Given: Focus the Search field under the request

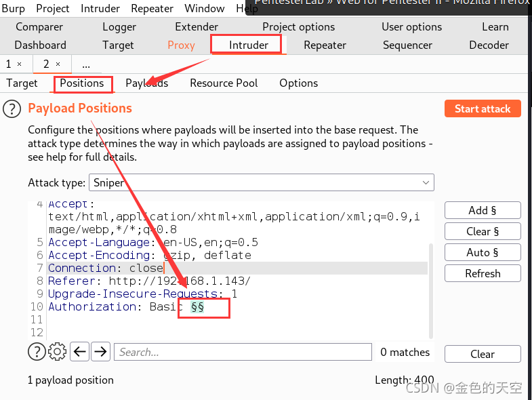Looking at the screenshot, I should (243, 352).
